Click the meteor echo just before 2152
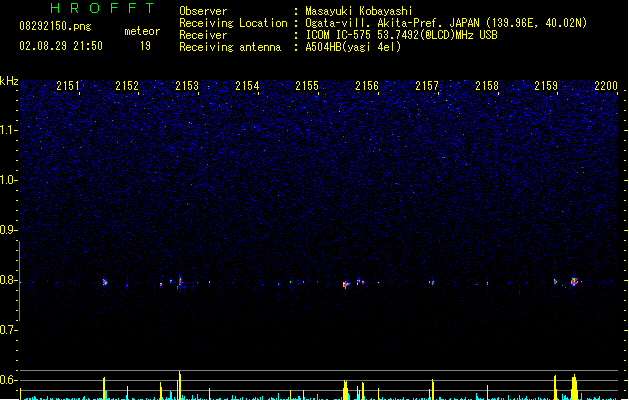Viewport: 629px width, 400px height. (x=105, y=282)
